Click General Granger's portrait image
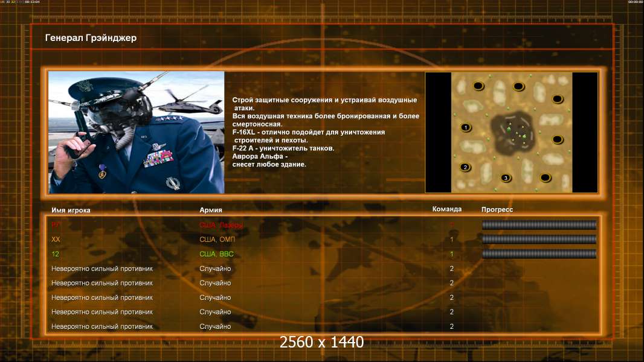The image size is (644, 362). (136, 132)
